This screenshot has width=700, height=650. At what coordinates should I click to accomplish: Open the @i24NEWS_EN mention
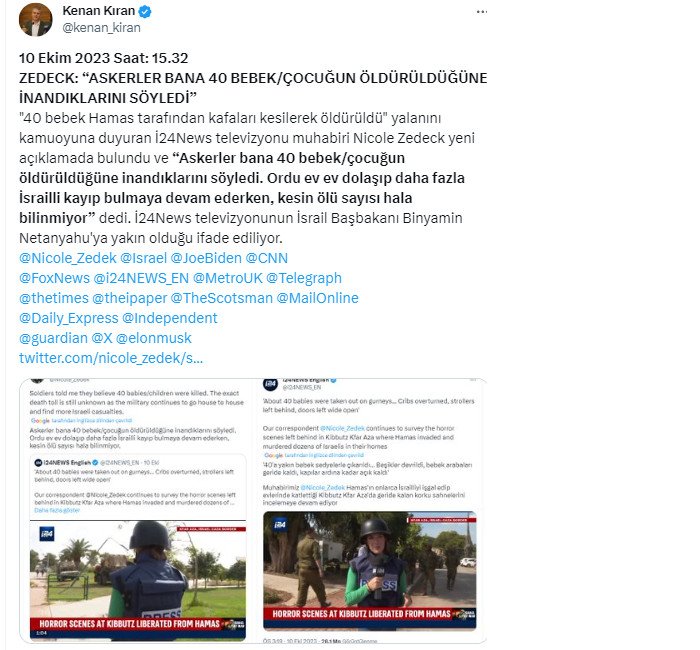coord(141,278)
